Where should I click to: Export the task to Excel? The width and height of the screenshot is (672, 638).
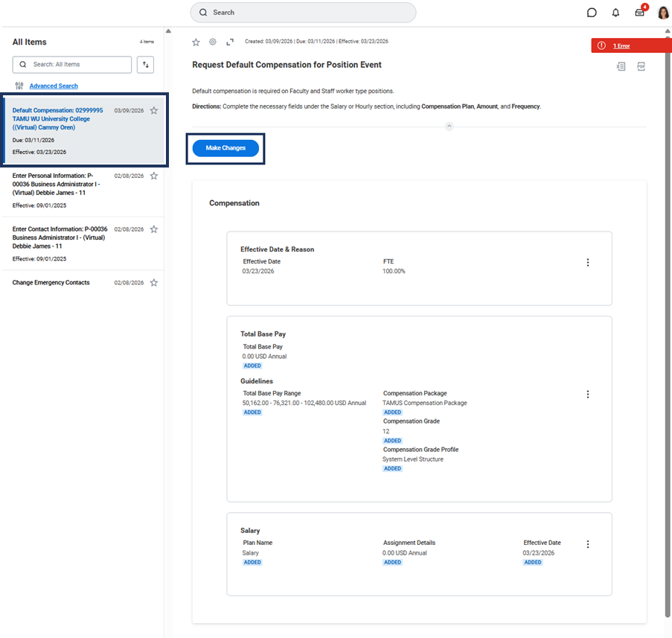[x=621, y=66]
